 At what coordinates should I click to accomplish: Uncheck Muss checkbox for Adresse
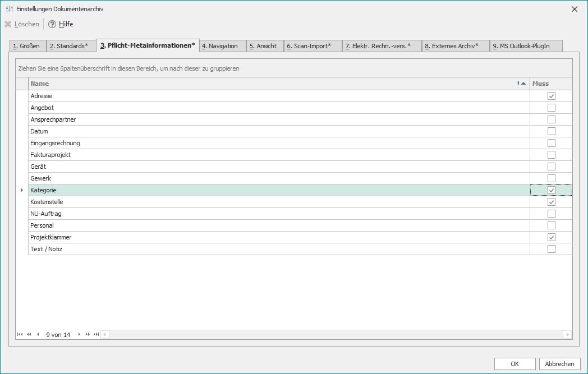tap(551, 96)
